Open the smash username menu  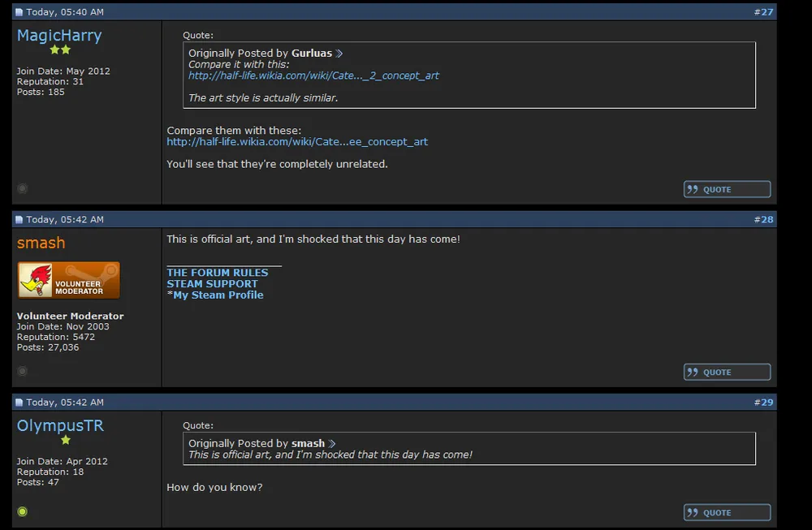pos(41,243)
